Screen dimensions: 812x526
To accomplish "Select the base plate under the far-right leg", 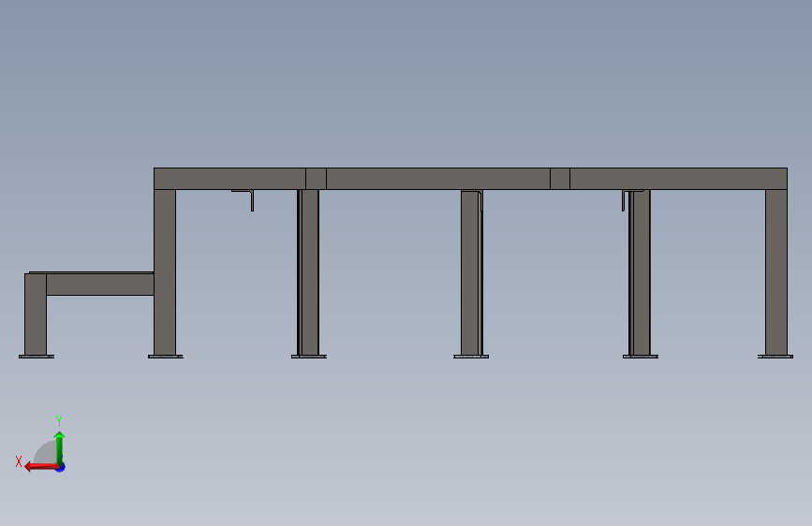I will [x=775, y=357].
